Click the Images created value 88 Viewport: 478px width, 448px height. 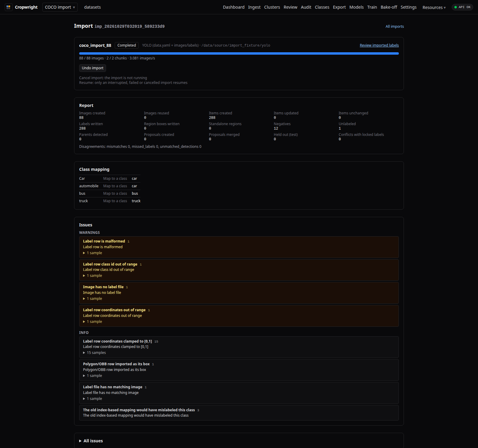[x=81, y=118]
